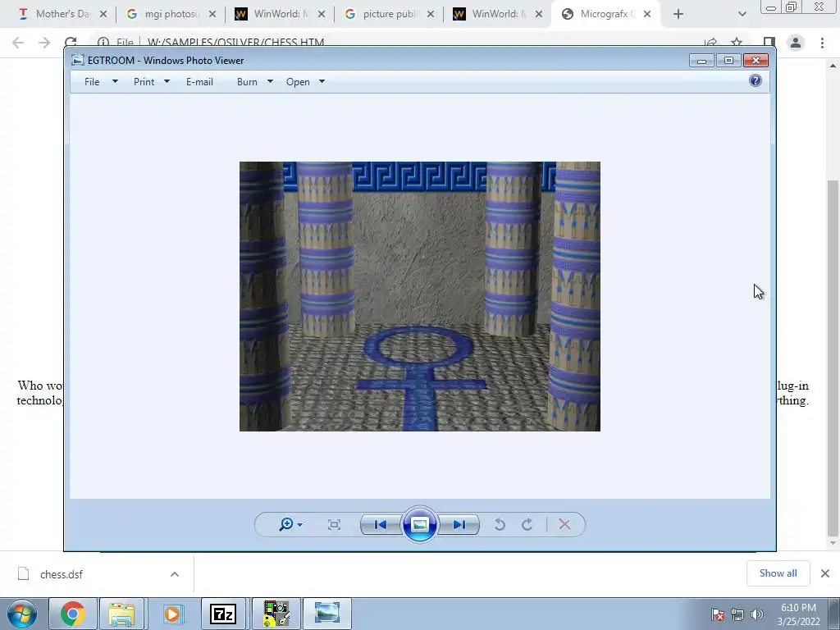The height and width of the screenshot is (630, 840).
Task: Open the chess.dsf downloaded file
Action: (x=62, y=574)
